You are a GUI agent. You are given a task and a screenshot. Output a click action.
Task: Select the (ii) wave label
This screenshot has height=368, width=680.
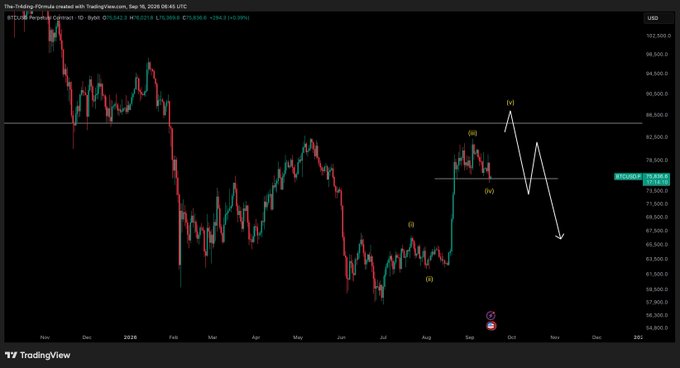click(x=429, y=279)
